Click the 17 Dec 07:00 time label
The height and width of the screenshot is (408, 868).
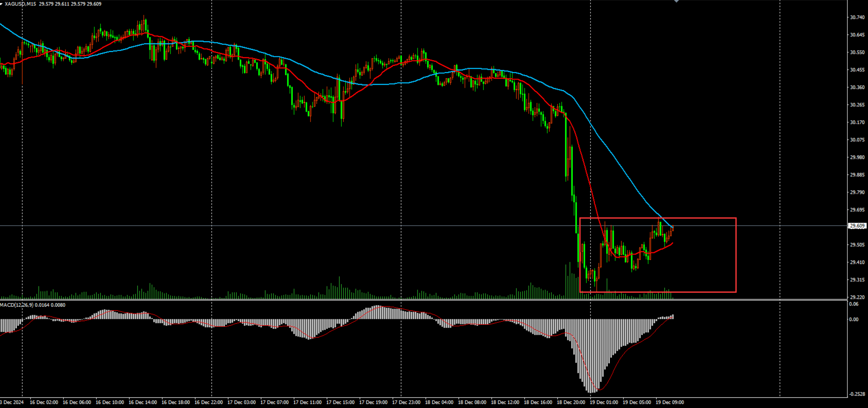[x=274, y=402]
